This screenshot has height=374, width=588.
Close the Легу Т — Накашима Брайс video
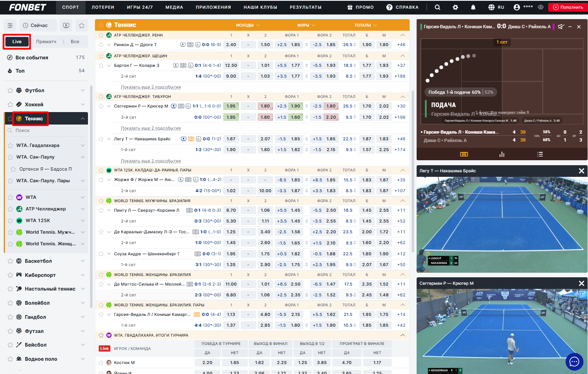pos(581,171)
